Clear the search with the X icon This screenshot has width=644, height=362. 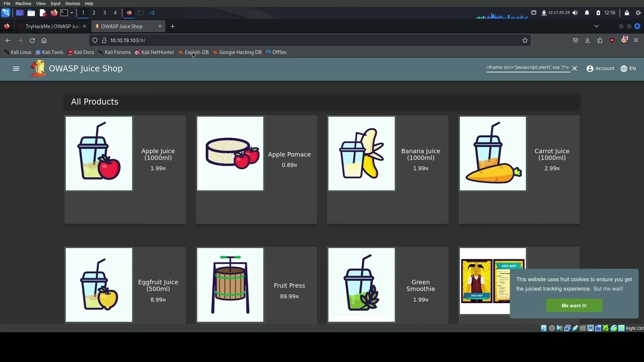click(574, 68)
